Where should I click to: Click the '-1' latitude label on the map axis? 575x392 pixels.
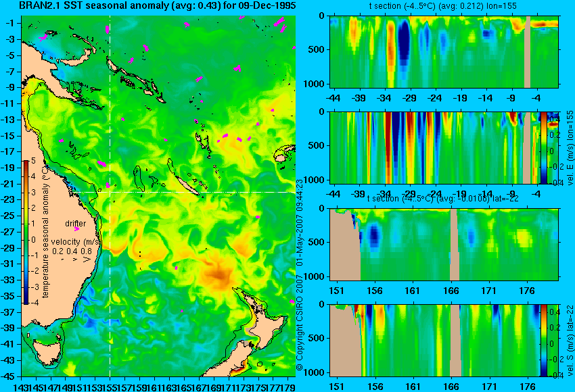point(10,23)
